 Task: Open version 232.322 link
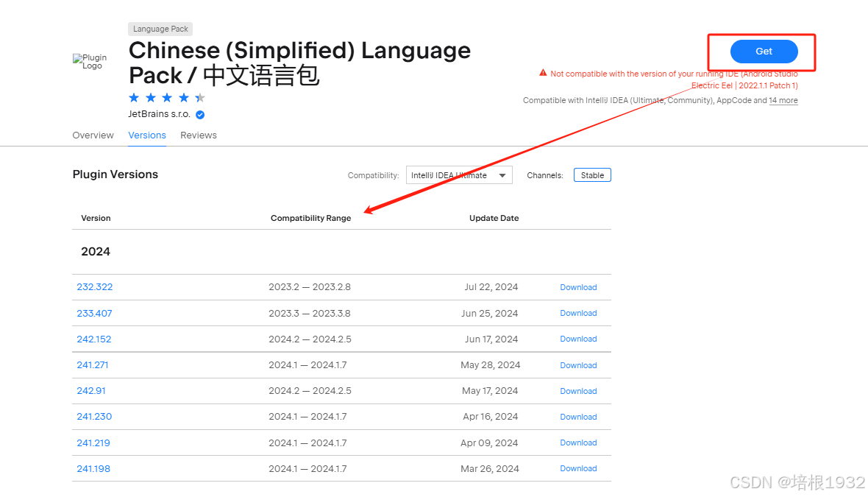point(95,287)
